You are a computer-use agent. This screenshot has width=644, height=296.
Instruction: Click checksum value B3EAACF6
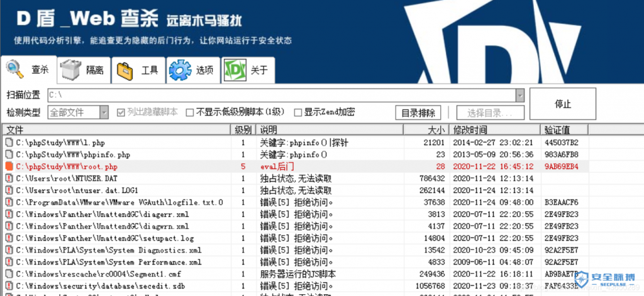[x=562, y=202]
